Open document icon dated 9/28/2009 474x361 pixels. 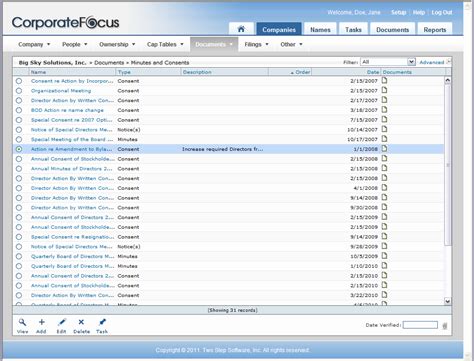pyautogui.click(x=384, y=246)
